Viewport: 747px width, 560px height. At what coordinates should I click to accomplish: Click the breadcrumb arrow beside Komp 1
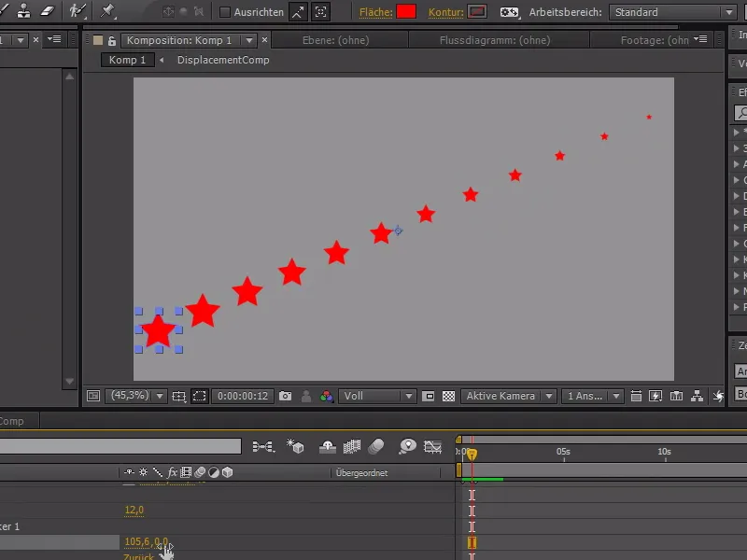coord(162,60)
